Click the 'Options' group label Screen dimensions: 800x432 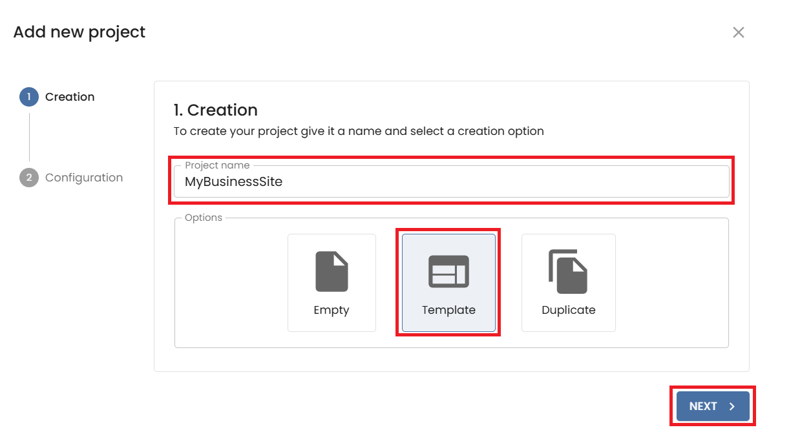coord(203,218)
